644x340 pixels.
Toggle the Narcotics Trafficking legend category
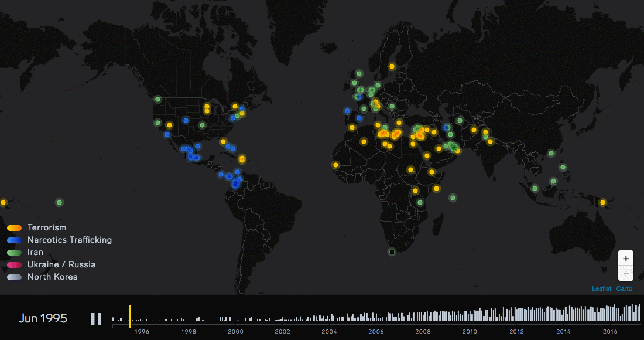tap(69, 240)
